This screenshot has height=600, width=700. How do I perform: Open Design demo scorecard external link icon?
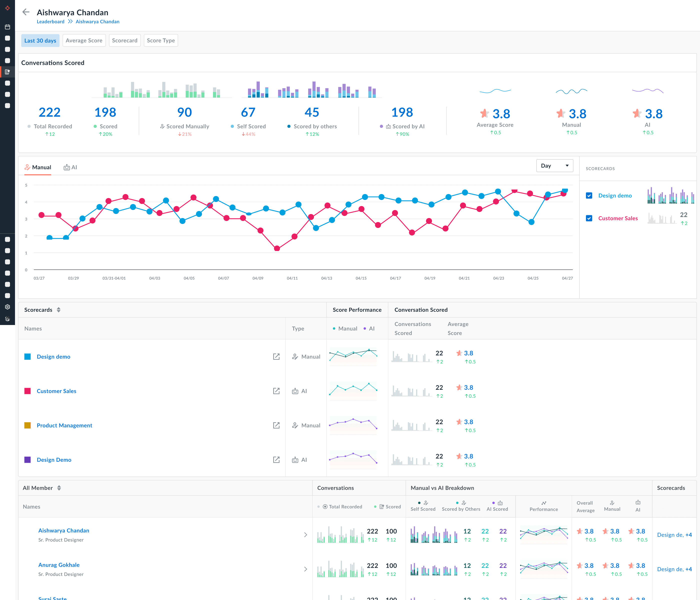click(x=276, y=357)
